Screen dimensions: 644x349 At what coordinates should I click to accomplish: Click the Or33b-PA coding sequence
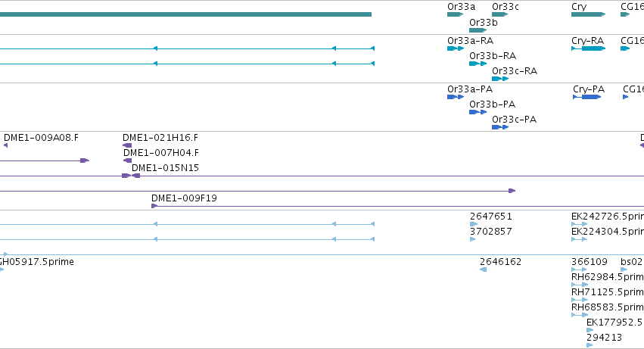pyautogui.click(x=478, y=112)
